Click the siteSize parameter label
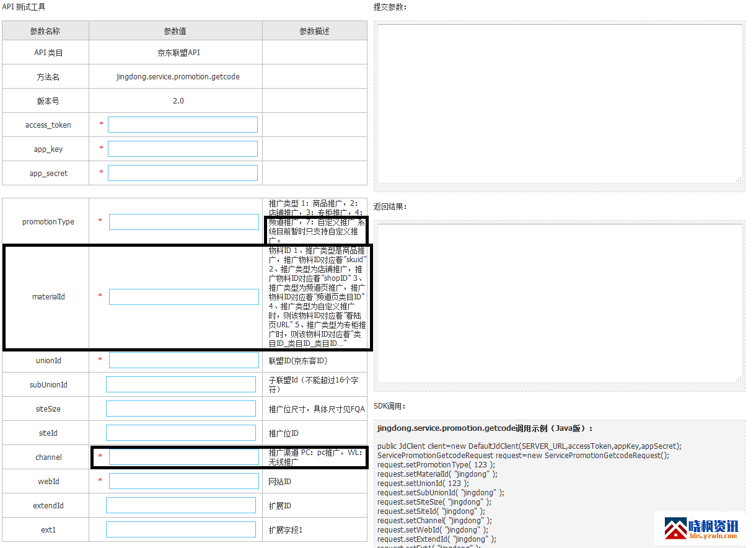The width and height of the screenshot is (756, 548). (48, 409)
